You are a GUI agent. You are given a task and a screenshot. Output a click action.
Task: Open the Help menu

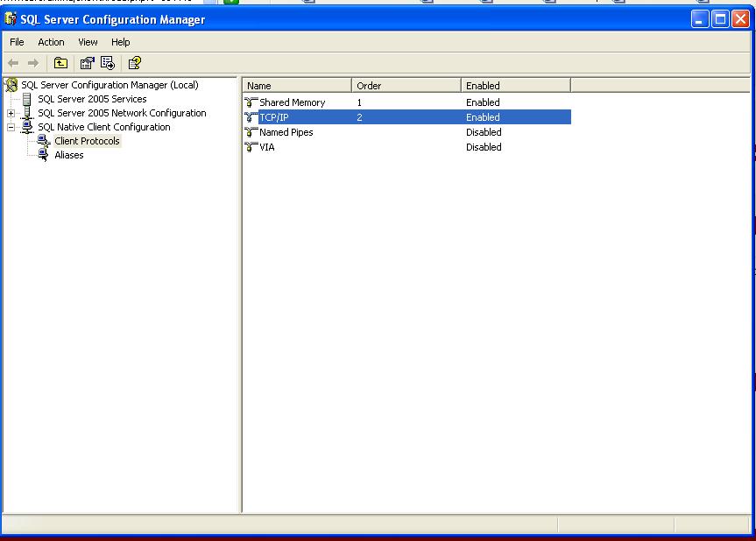coord(121,42)
